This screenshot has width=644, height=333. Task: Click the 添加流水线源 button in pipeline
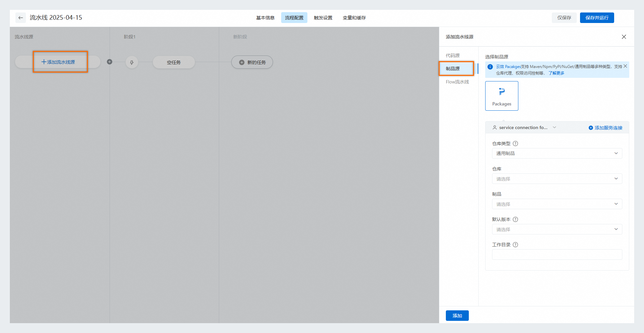pyautogui.click(x=58, y=62)
